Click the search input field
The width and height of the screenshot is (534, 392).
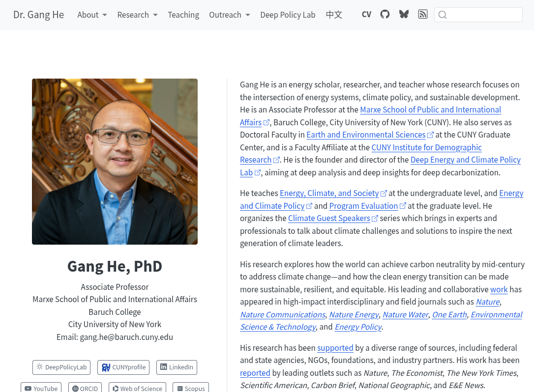(484, 15)
